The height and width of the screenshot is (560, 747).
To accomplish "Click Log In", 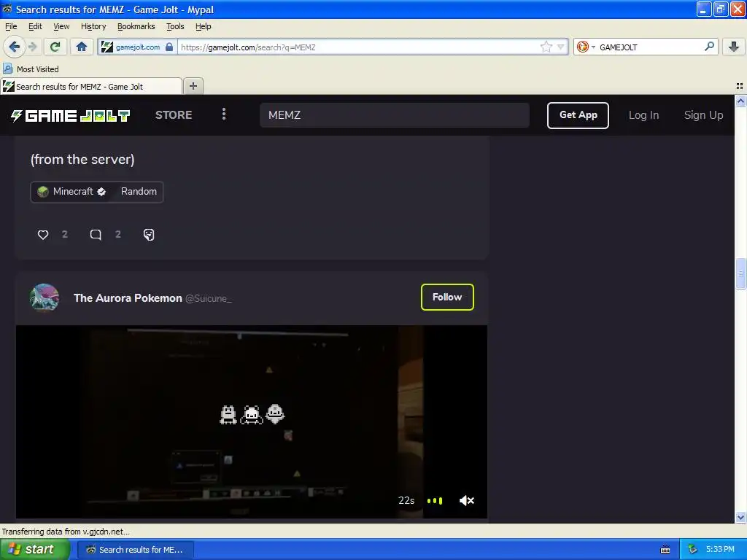I will point(643,115).
